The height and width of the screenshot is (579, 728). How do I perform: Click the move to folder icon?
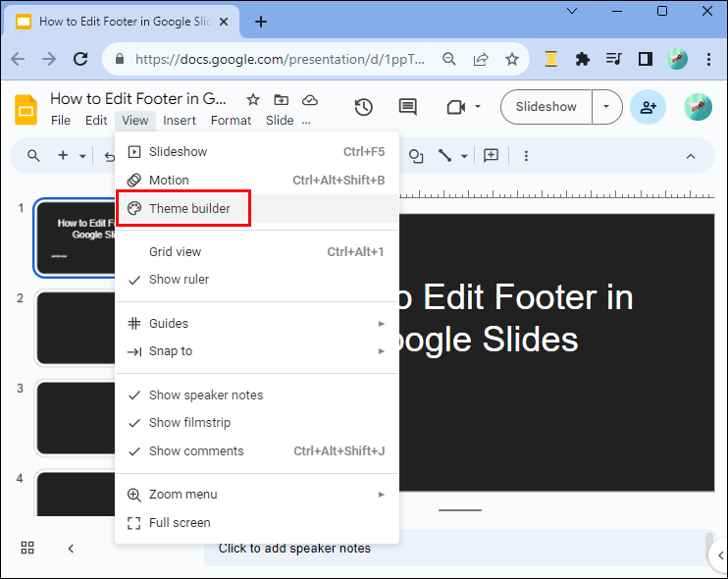click(281, 99)
